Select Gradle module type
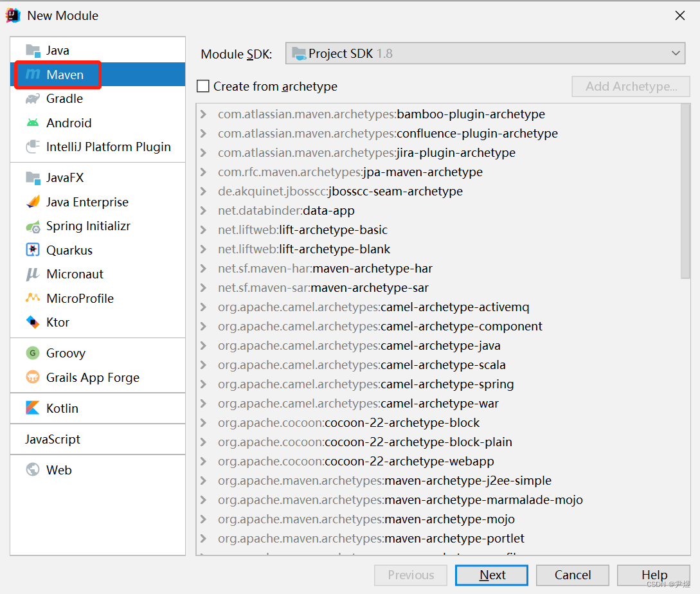The height and width of the screenshot is (594, 700). pyautogui.click(x=98, y=99)
